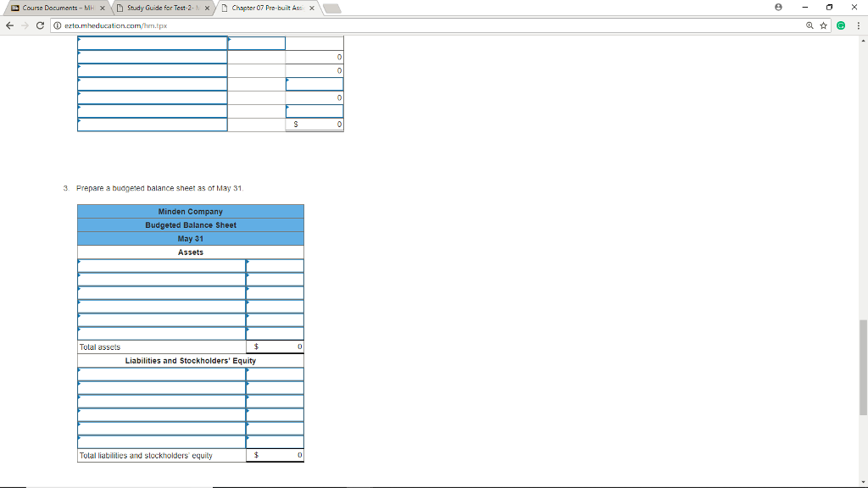868x488 pixels.
Task: Bookmark this page with the star icon
Action: [824, 25]
